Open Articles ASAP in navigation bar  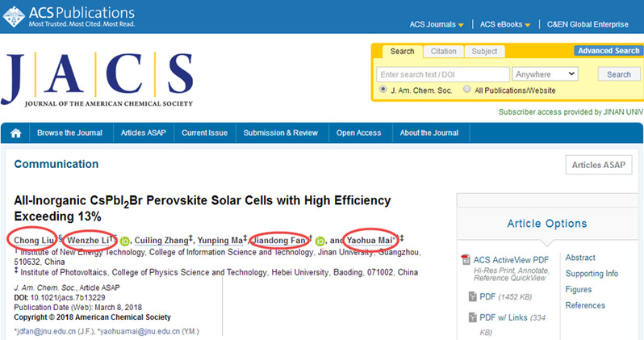click(144, 132)
